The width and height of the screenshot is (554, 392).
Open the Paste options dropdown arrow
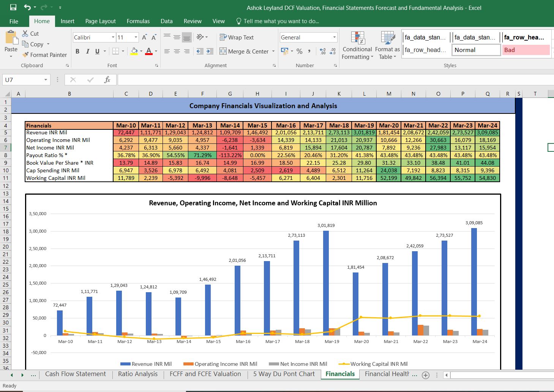[x=11, y=56]
